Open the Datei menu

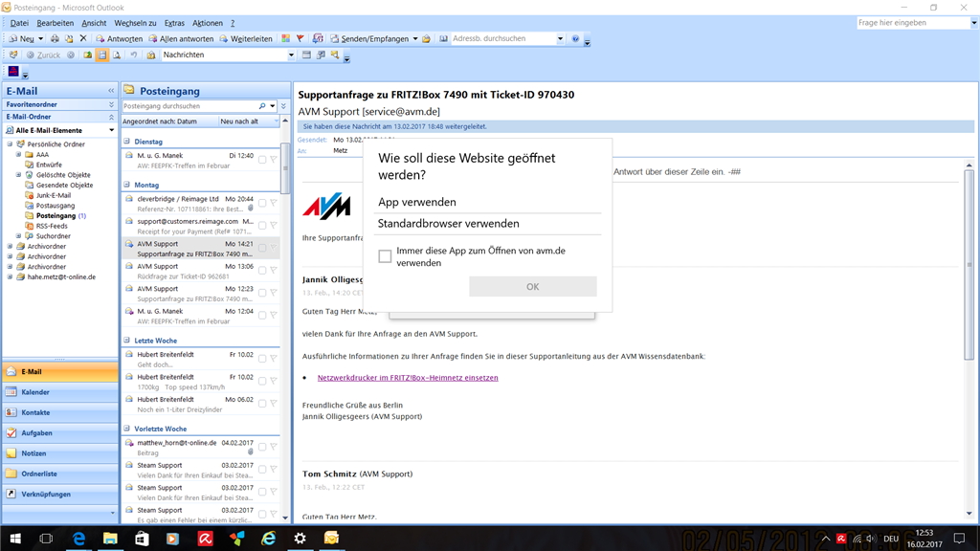point(19,23)
